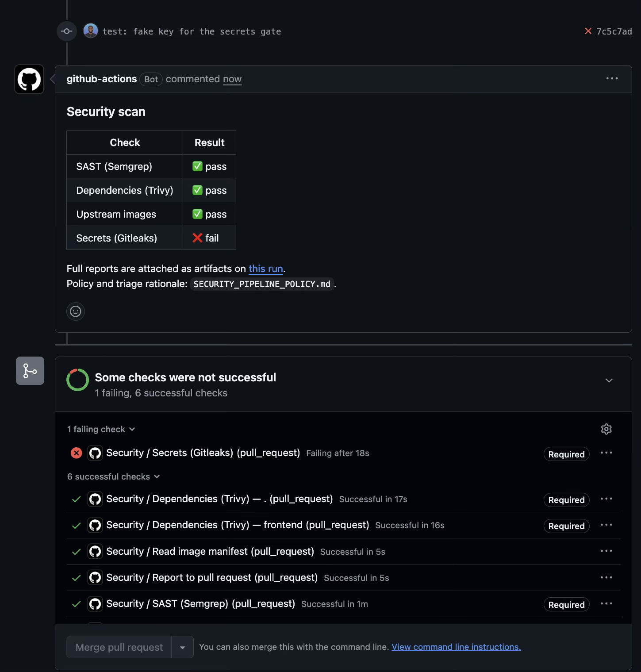
Task: Open 'View command line instructions' link
Action: click(456, 647)
